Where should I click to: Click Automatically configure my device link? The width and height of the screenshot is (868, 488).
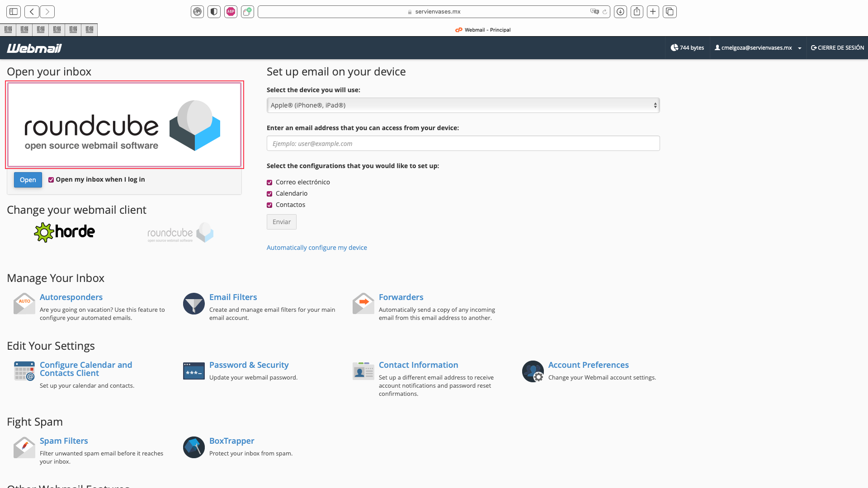click(x=317, y=248)
